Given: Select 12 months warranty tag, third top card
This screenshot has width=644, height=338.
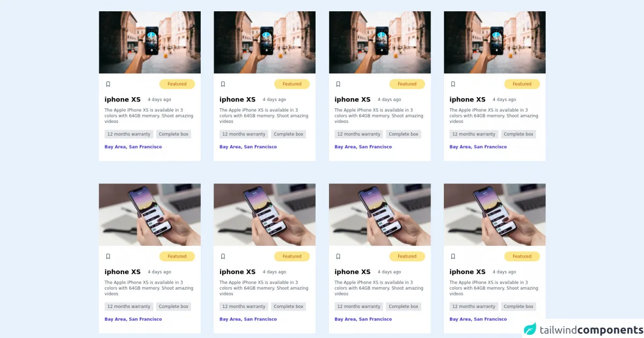Looking at the screenshot, I should click(x=359, y=134).
